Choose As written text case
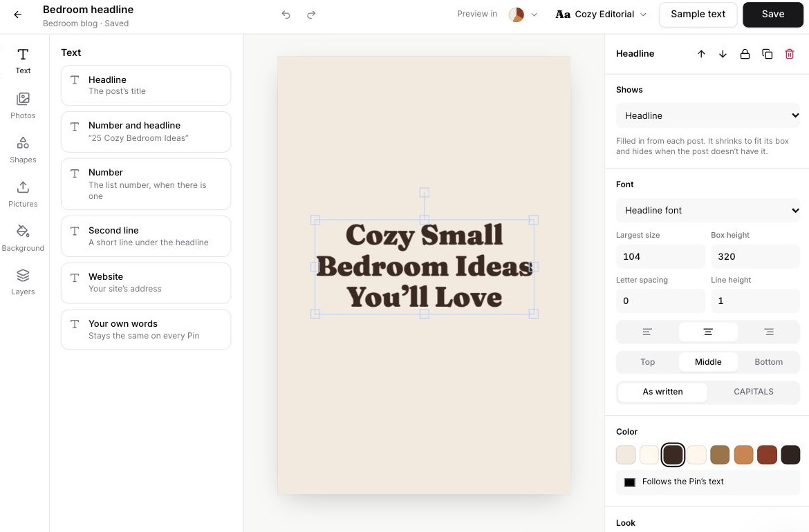Image resolution: width=809 pixels, height=532 pixels. pyautogui.click(x=662, y=392)
